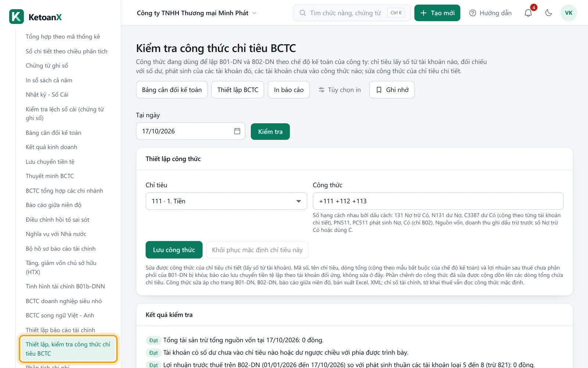Open BCTC tổng hợp các chi nhánh
The image size is (588, 368).
point(64,191)
